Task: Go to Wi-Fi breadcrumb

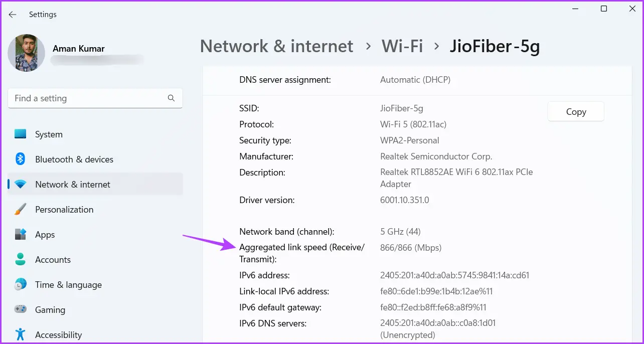Action: [402, 46]
